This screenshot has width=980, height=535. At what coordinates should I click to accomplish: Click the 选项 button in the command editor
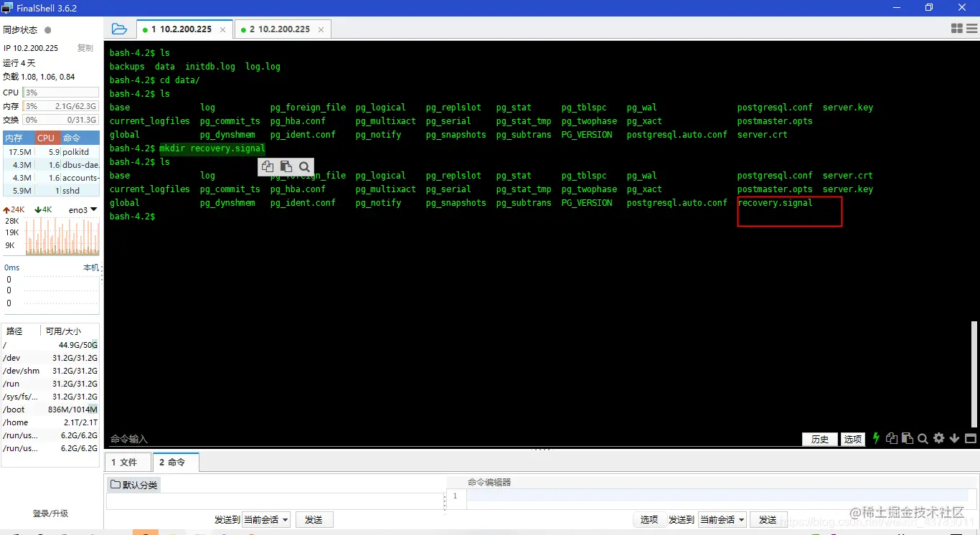point(649,519)
